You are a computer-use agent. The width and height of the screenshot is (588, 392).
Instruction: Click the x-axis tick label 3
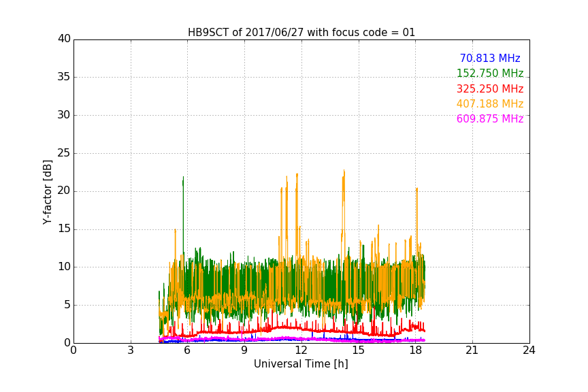[131, 350]
